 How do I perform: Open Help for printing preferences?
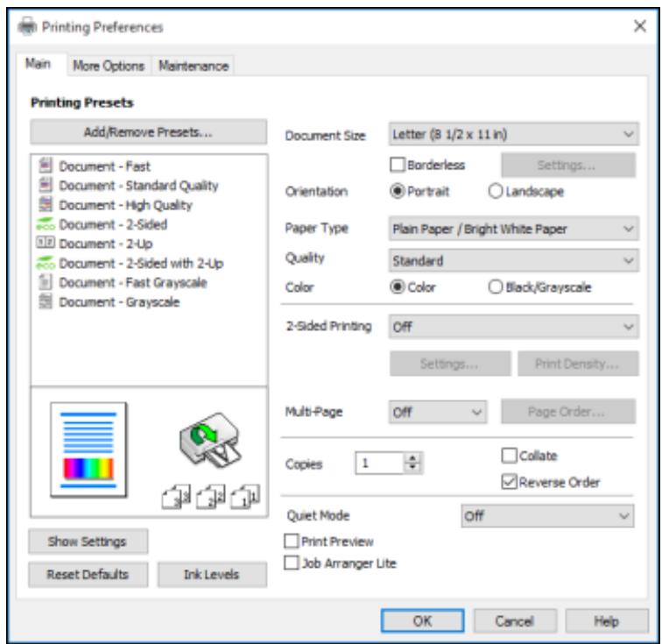click(x=607, y=620)
